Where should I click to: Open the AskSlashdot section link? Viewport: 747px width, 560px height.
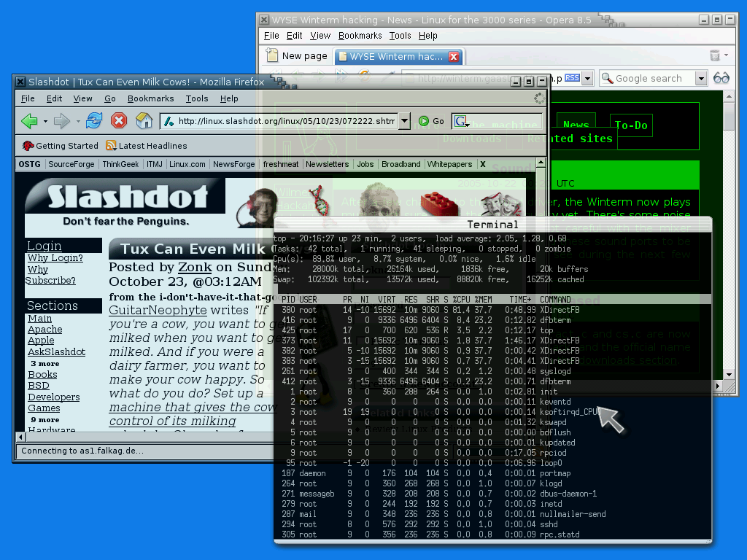pos(57,351)
